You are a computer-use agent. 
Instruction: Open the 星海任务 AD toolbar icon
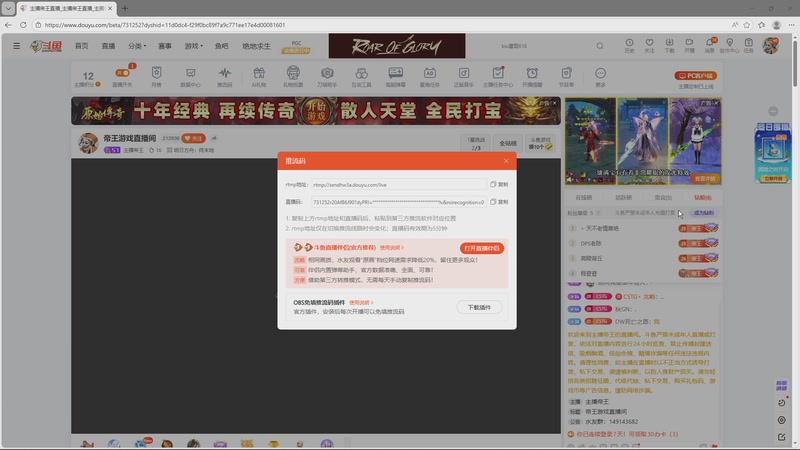click(430, 77)
